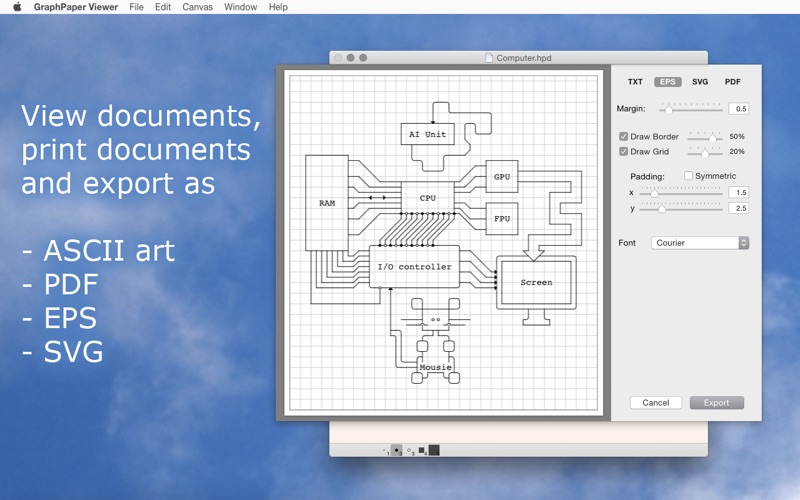Adjust the padding x slider
Image resolution: width=800 pixels, height=500 pixels.
pos(681,192)
